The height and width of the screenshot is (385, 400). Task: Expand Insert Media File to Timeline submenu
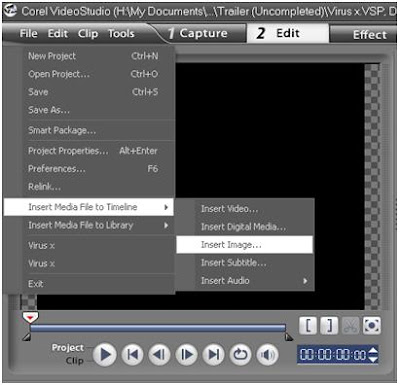[x=89, y=207]
